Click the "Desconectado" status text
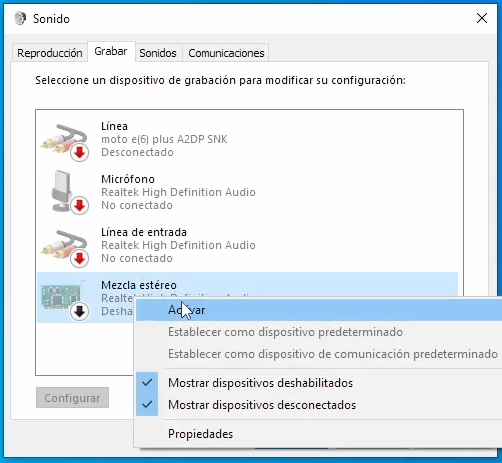 [137, 152]
